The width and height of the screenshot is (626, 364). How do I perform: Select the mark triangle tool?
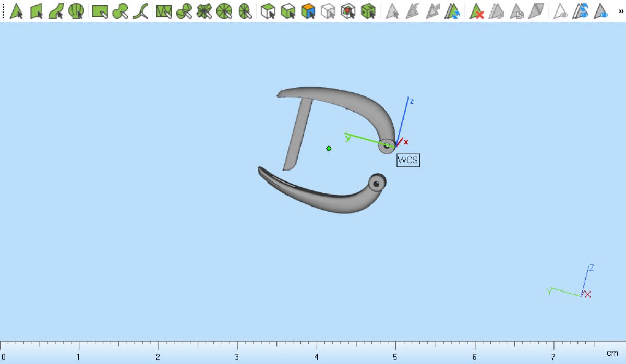pos(16,11)
